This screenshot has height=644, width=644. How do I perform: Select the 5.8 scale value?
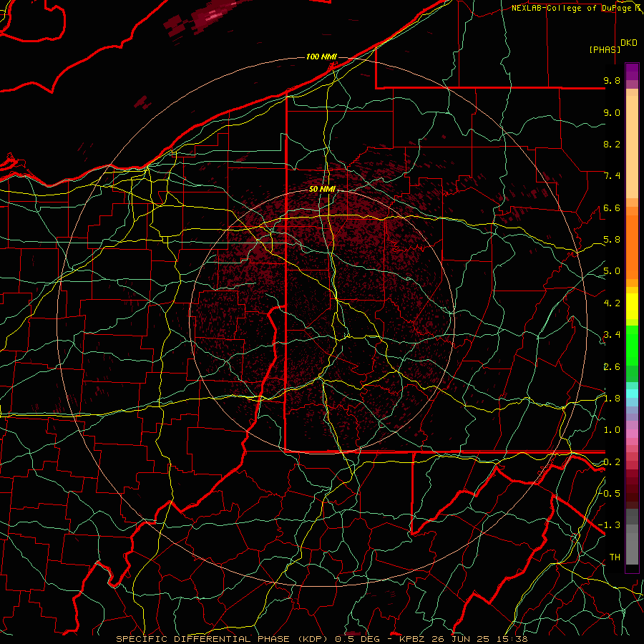[x=612, y=240]
